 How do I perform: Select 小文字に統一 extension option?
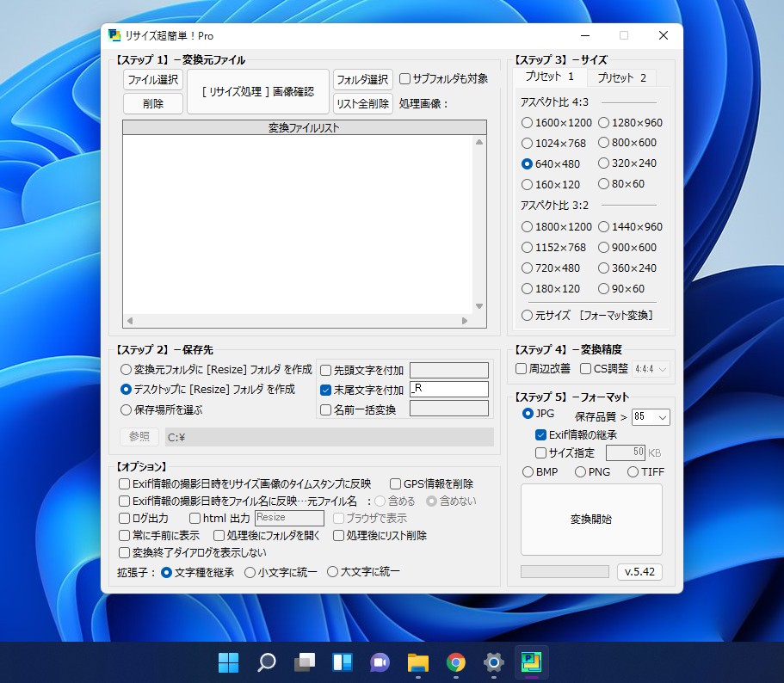[281, 573]
